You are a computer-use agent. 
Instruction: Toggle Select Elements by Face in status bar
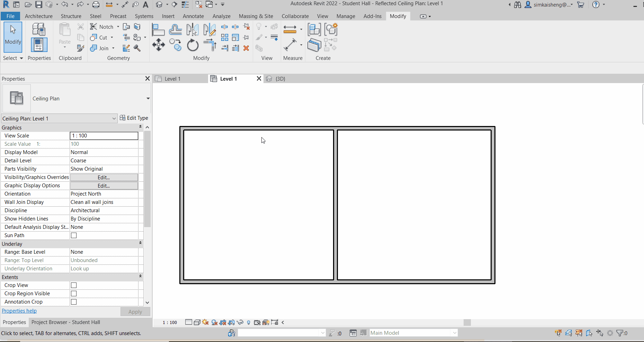pos(589,333)
